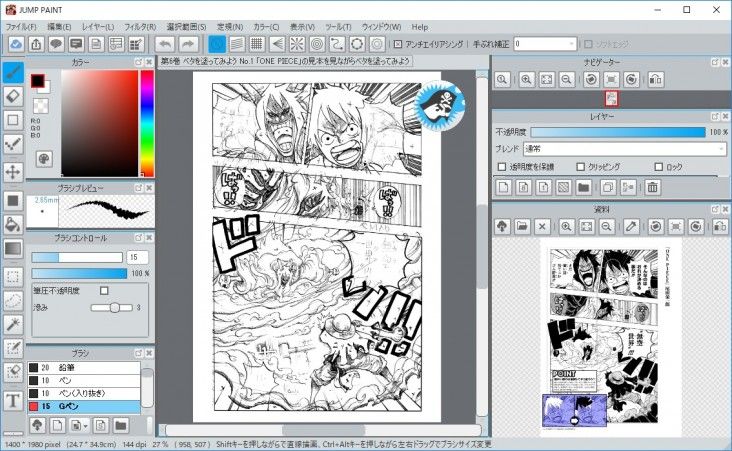The width and height of the screenshot is (732, 451).
Task: Enable the parallel lines snap guide
Action: (237, 44)
